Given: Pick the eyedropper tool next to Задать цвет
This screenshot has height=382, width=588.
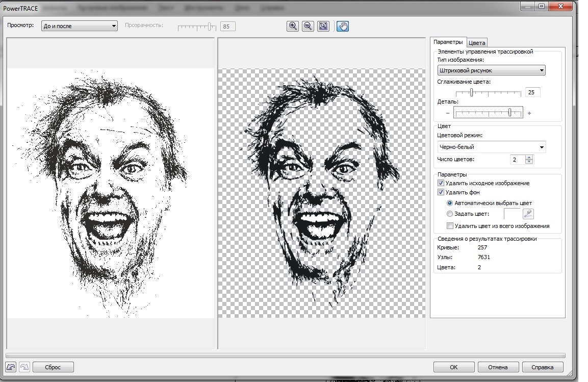Looking at the screenshot, I should (528, 214).
